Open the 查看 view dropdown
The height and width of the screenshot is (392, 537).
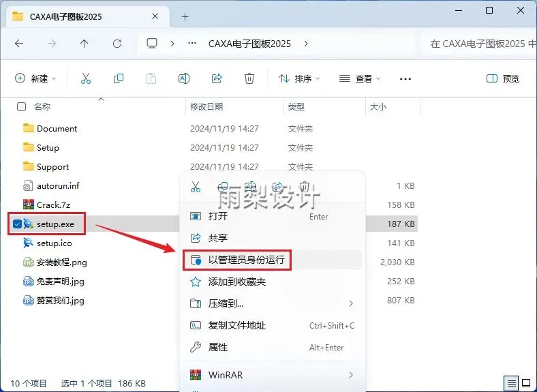pyautogui.click(x=360, y=79)
